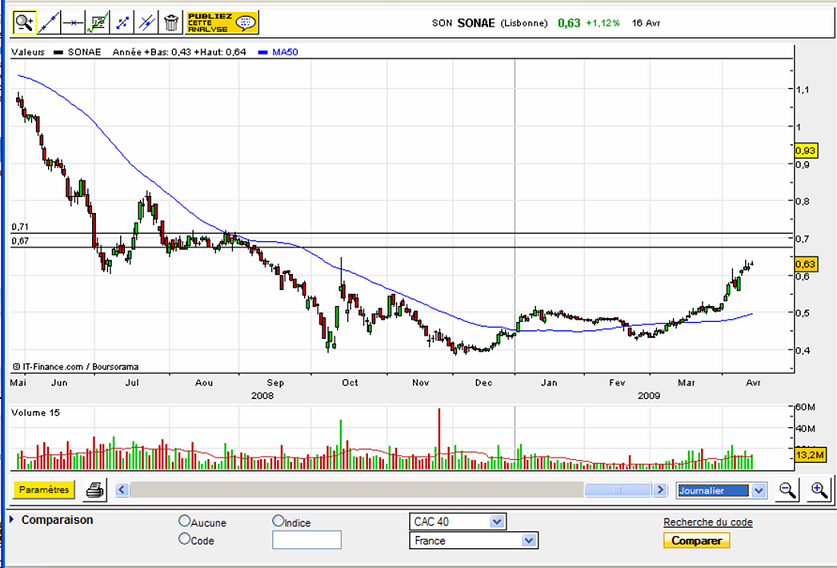The image size is (837, 568).
Task: Click the 0,71 horizontal line label
Action: (20, 227)
